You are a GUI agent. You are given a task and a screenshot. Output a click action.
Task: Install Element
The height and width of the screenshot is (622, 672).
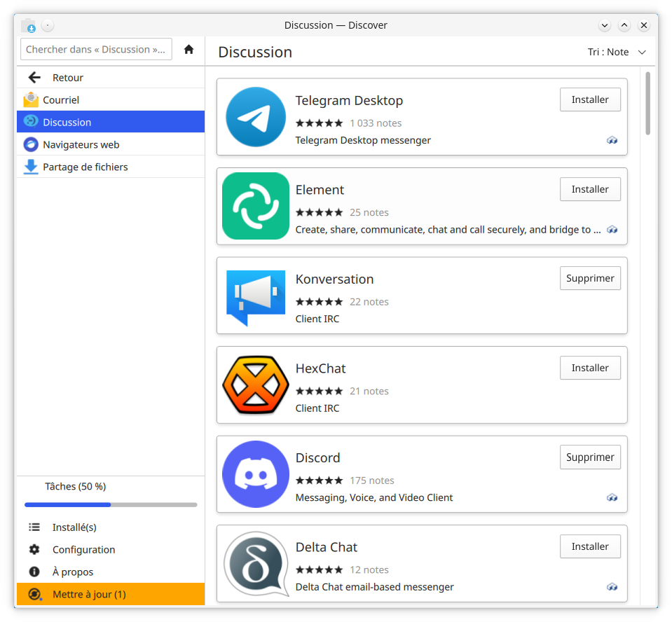590,189
